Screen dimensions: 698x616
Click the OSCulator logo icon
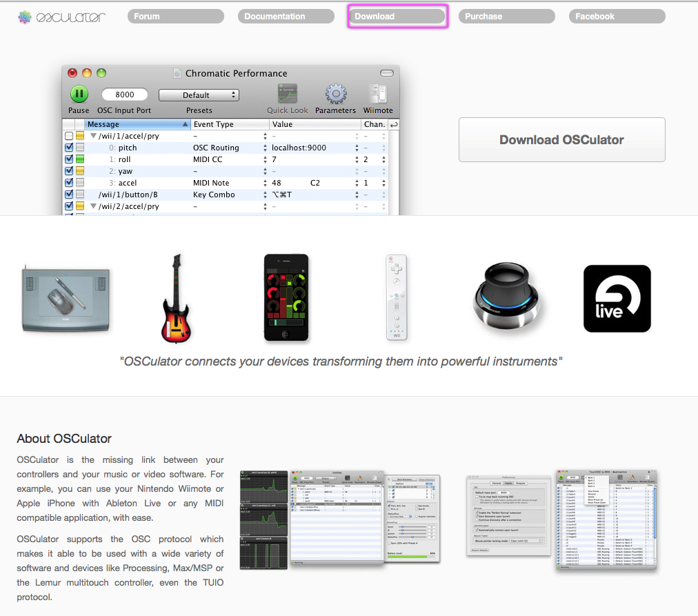(26, 17)
